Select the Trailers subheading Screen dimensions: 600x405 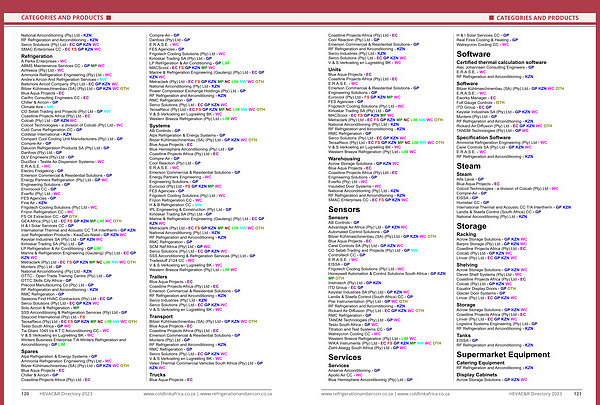point(158,277)
